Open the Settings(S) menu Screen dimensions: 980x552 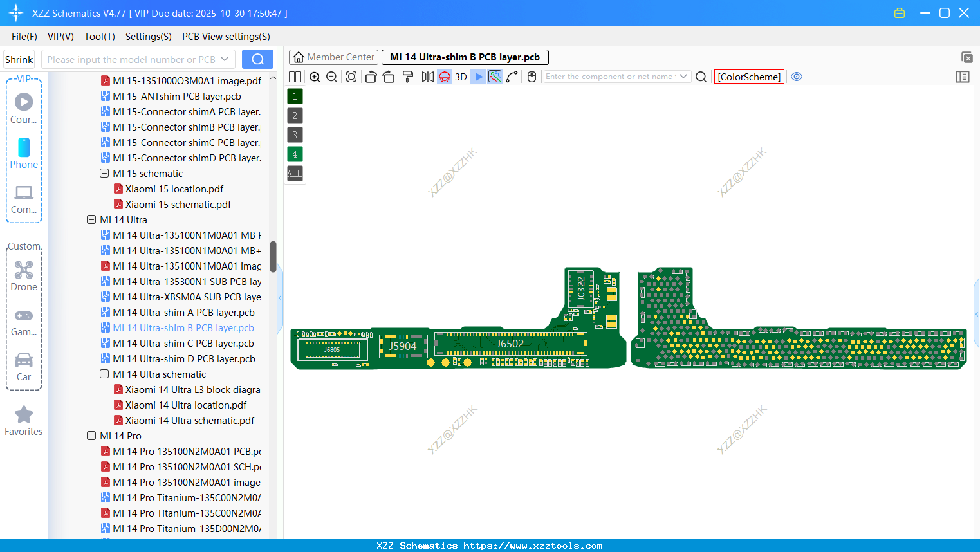148,37
